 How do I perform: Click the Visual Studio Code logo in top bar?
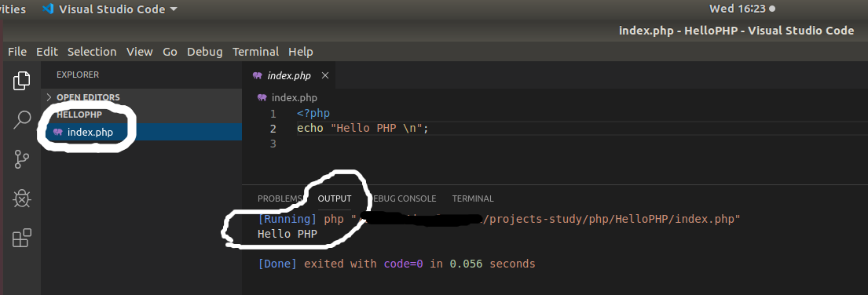[x=48, y=9]
